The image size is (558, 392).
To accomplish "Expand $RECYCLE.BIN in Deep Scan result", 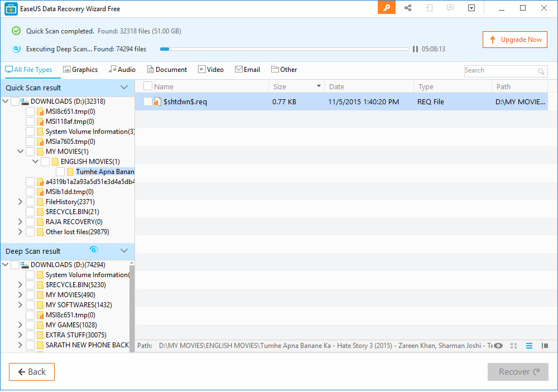I will (20, 284).
